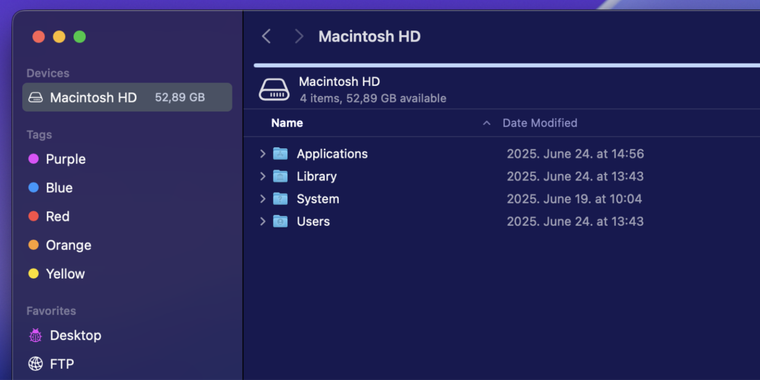The image size is (760, 380).
Task: Select the Library row name
Action: [x=317, y=176]
